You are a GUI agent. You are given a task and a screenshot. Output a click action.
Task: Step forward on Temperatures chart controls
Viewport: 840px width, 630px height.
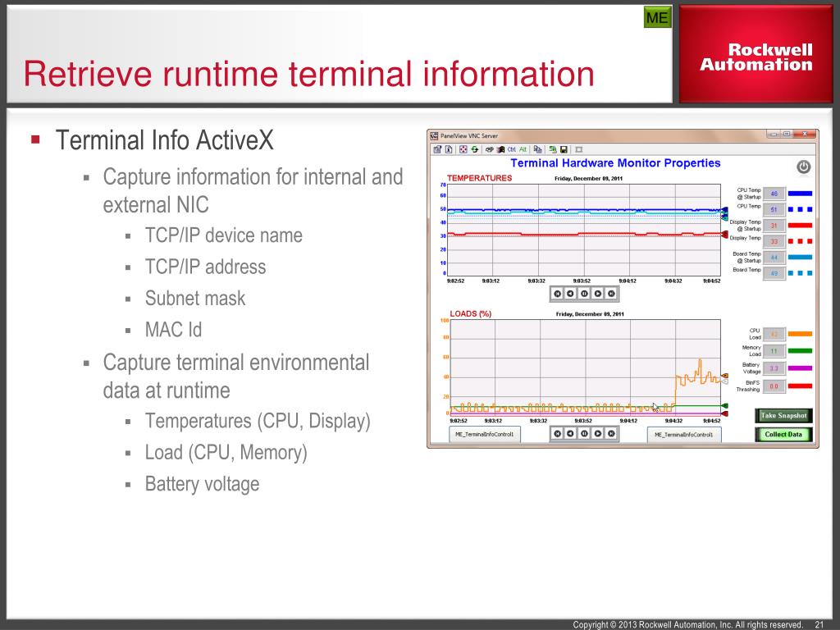coord(598,294)
